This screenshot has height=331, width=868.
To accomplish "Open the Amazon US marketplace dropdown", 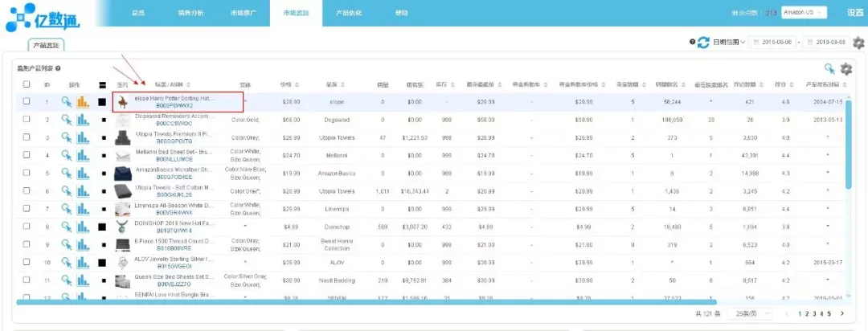I will point(804,12).
